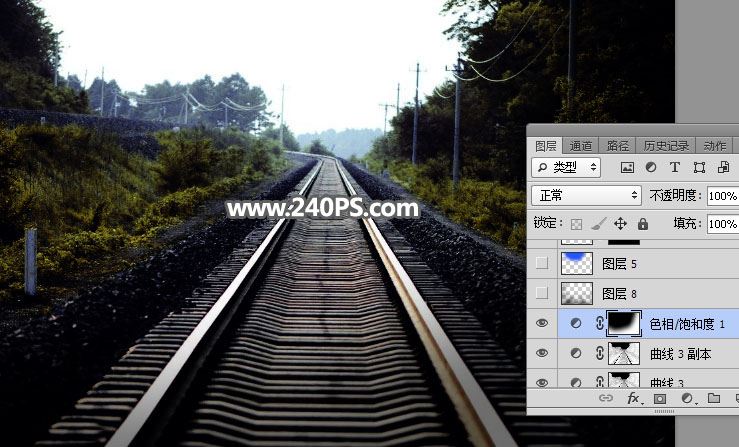The width and height of the screenshot is (739, 447).
Task: Filter layers by adjustment layer type
Action: [651, 167]
